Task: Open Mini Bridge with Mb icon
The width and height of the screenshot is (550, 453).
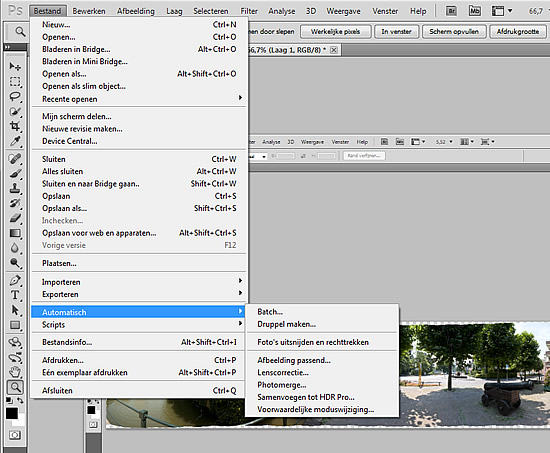Action: [475, 11]
